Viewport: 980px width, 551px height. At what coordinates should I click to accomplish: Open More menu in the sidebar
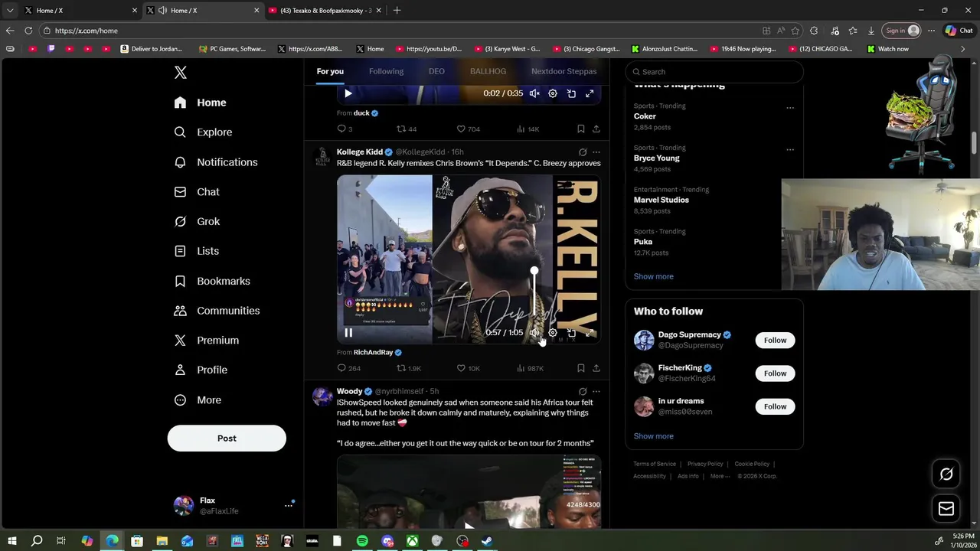click(198, 399)
